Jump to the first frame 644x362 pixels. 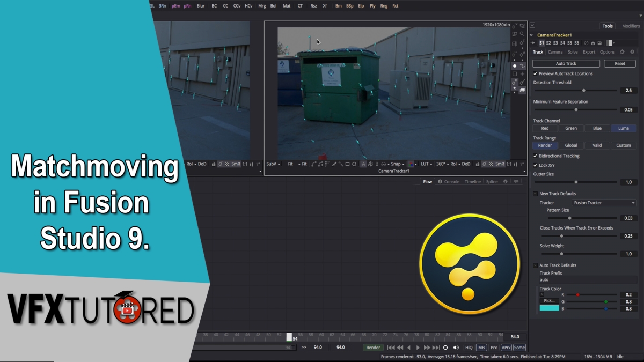391,348
